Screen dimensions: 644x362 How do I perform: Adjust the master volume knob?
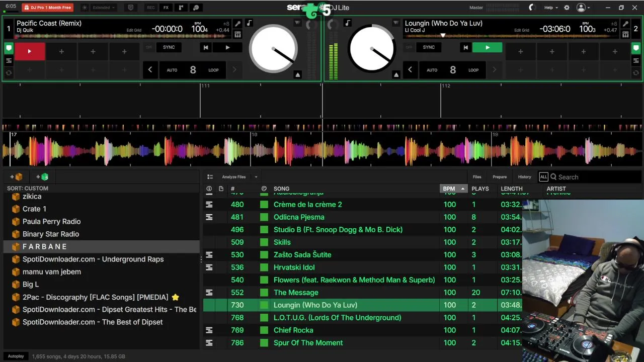click(x=532, y=8)
